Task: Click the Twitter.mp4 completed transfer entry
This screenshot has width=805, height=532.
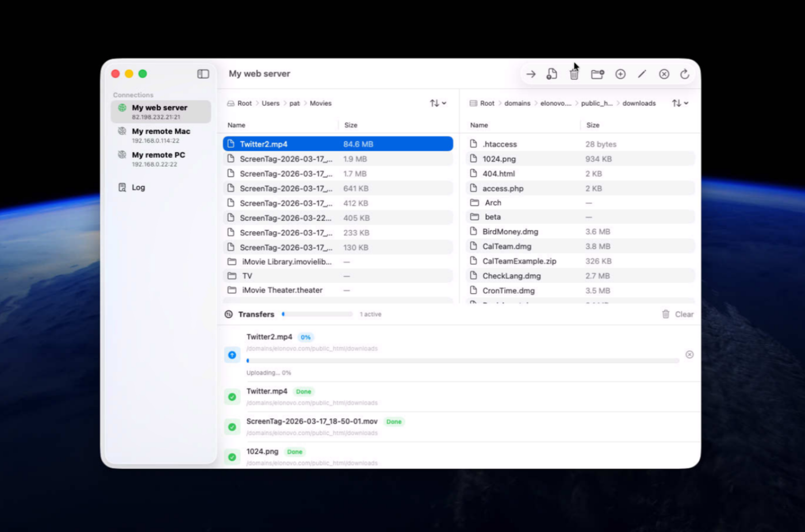Action: (459, 397)
